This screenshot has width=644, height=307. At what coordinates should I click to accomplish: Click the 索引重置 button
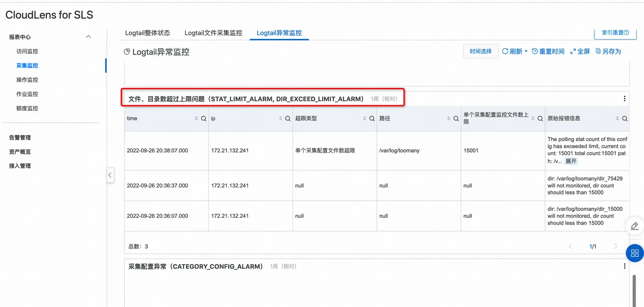tap(615, 33)
